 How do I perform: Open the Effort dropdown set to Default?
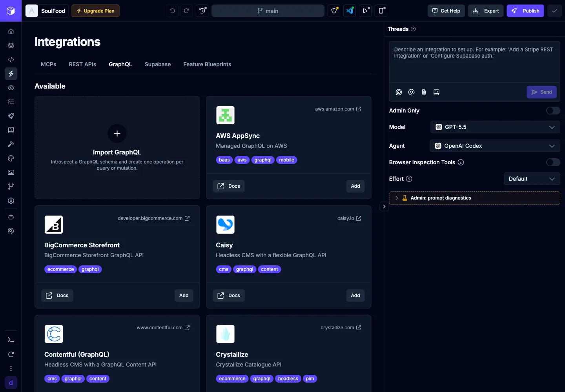[532, 179]
